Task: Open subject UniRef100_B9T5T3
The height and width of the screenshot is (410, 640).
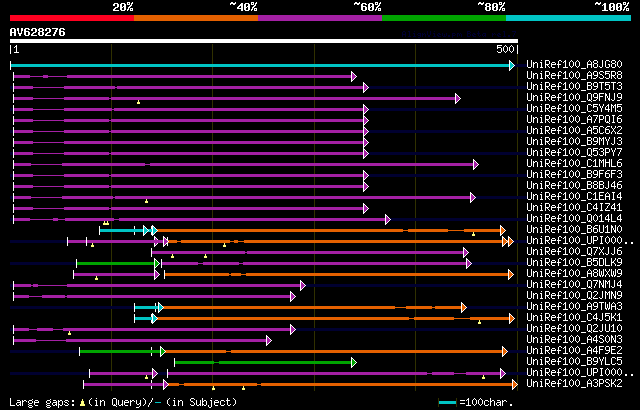Action: coord(574,86)
